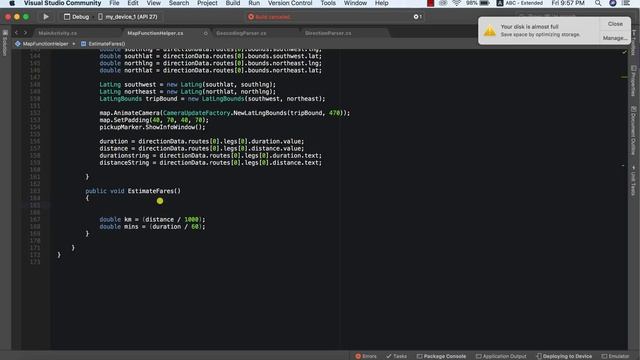Open the Window menu
The width and height of the screenshot is (640, 360).
[x=355, y=3]
